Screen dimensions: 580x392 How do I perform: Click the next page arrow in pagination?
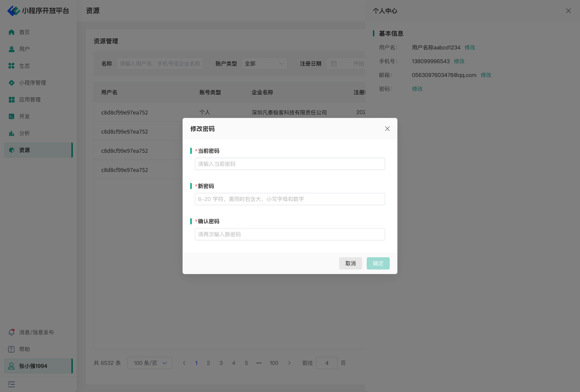[x=290, y=363]
